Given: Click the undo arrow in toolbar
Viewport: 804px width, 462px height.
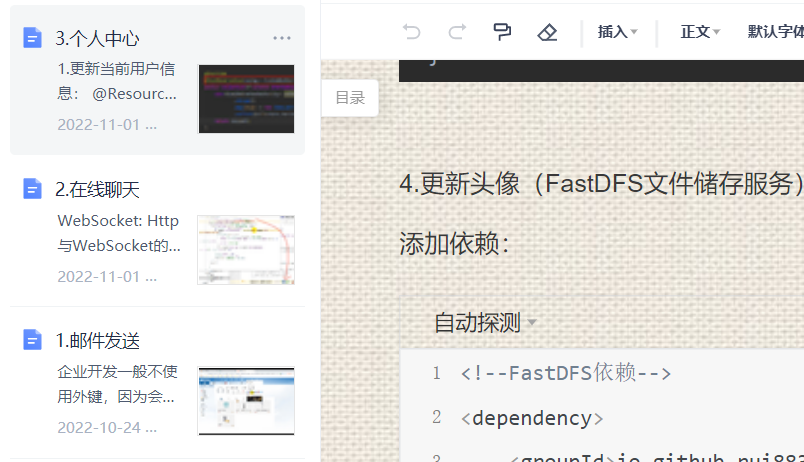Looking at the screenshot, I should (411, 32).
